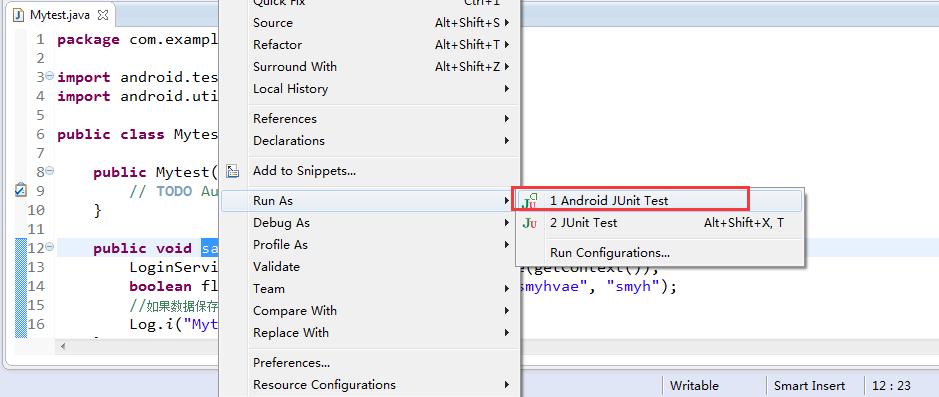Screen dimensions: 939x397
Task: Click the 12 : 23 cursor position
Action: pyautogui.click(x=892, y=386)
